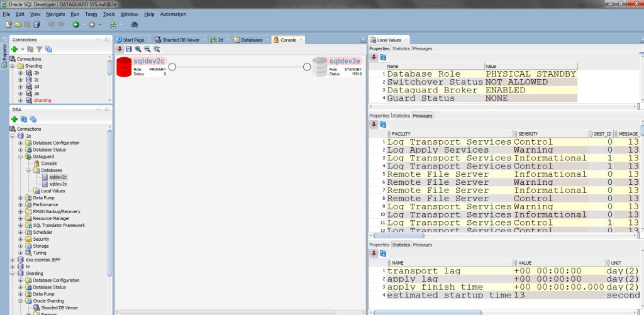
Task: Click the refresh icon above Database Role table
Action: tap(383, 57)
